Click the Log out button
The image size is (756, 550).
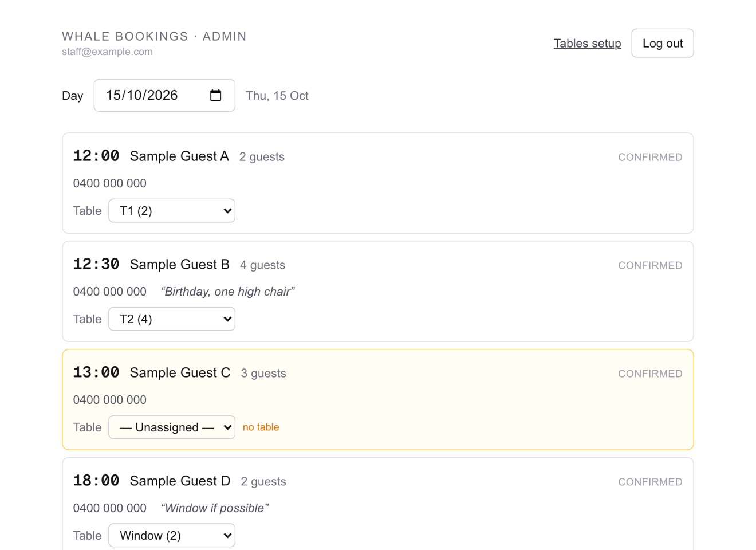tap(663, 44)
